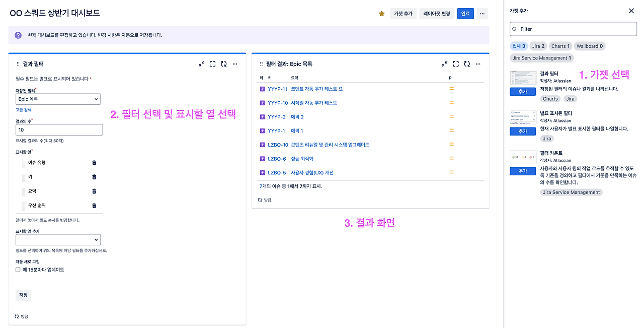Star the dashboard as a favorite

(x=381, y=14)
